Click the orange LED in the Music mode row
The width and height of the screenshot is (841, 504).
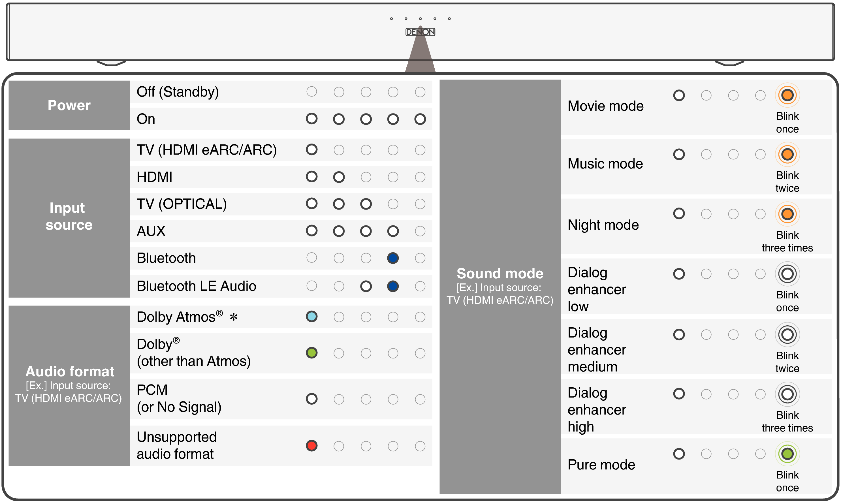pos(787,155)
